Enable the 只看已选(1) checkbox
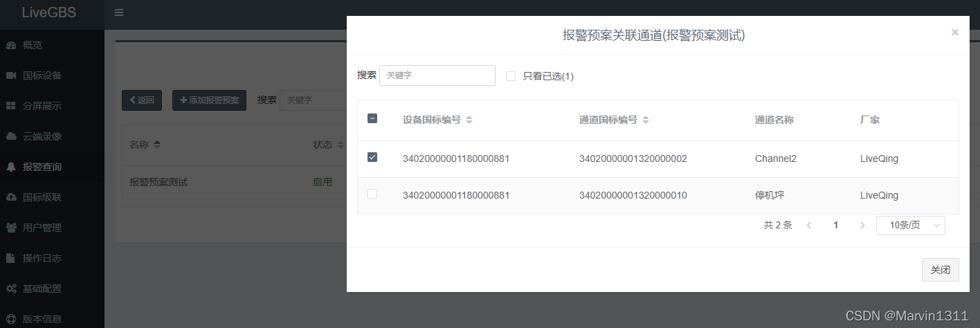Image resolution: width=980 pixels, height=328 pixels. point(511,76)
